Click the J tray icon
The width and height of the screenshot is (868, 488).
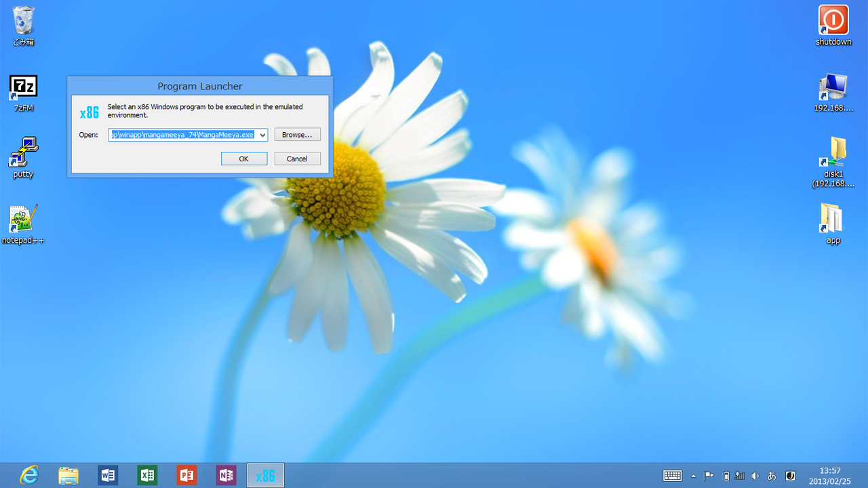pyautogui.click(x=790, y=476)
